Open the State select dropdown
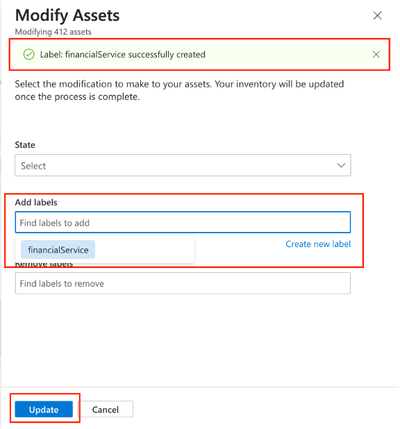This screenshot has width=400, height=429. click(x=183, y=165)
